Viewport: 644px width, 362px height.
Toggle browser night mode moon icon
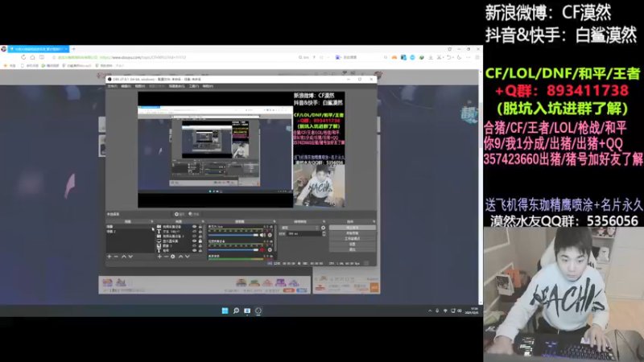click(x=459, y=57)
